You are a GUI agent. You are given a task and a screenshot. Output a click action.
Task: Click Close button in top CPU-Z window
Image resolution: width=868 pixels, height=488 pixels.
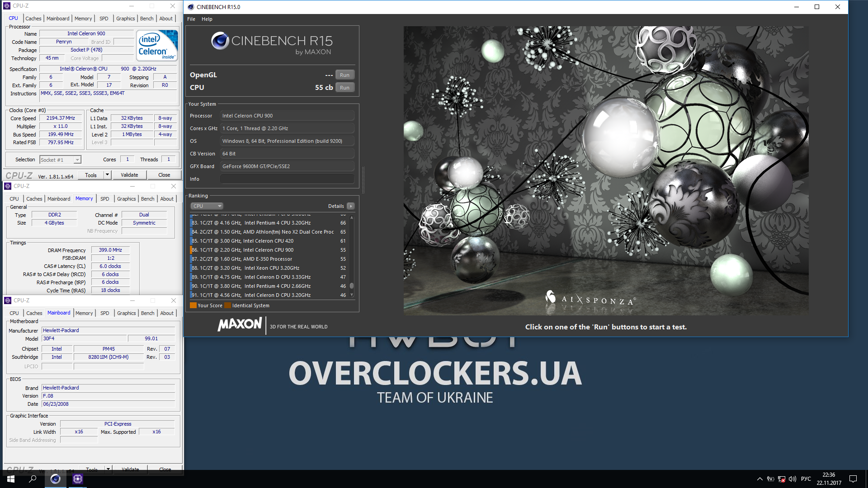click(164, 175)
